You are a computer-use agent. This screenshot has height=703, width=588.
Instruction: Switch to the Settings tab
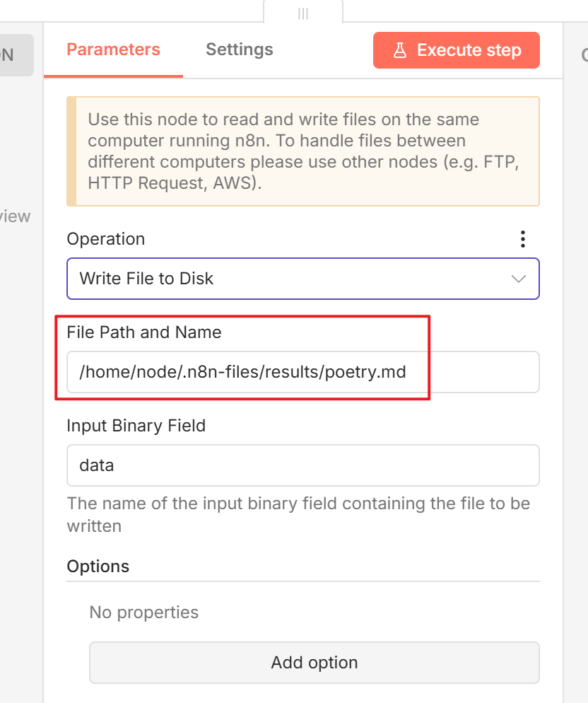[x=239, y=50]
